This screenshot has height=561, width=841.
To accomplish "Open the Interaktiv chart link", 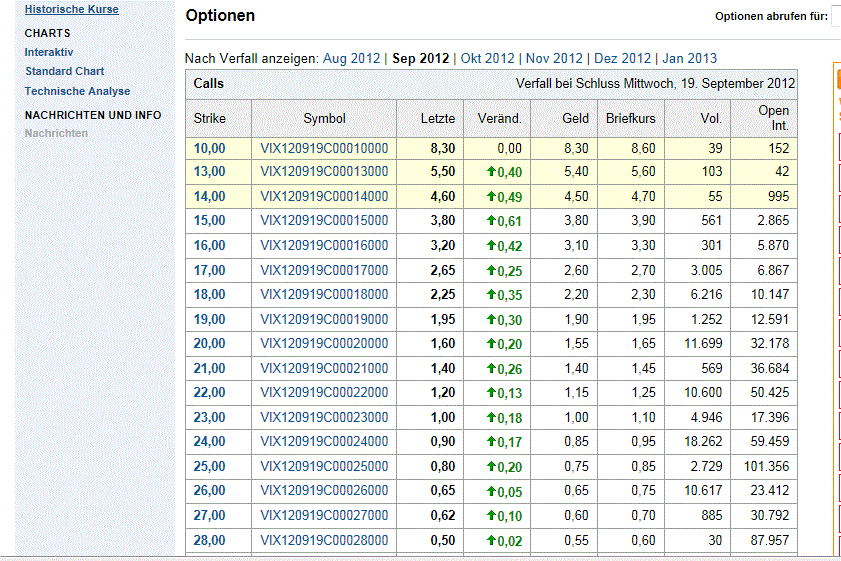I will [49, 52].
